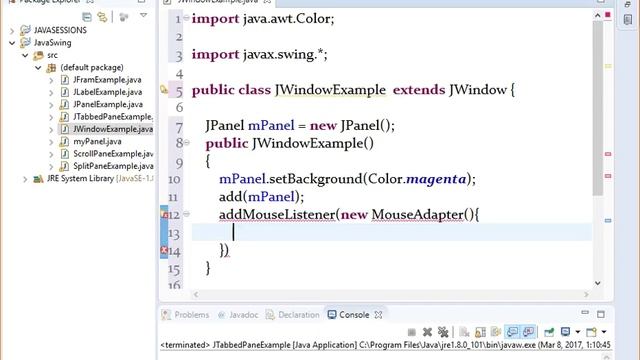The image size is (640, 360).
Task: Click the Display Selected Console icon
Action: click(x=565, y=332)
